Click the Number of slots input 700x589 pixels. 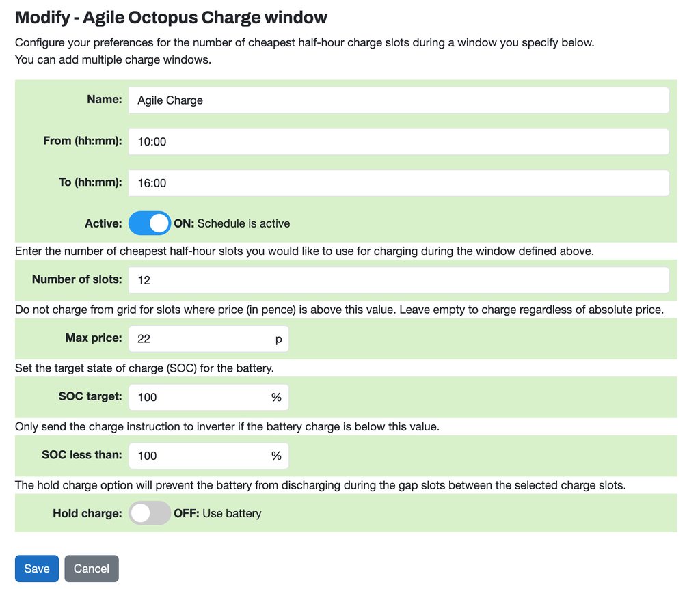pyautogui.click(x=399, y=280)
